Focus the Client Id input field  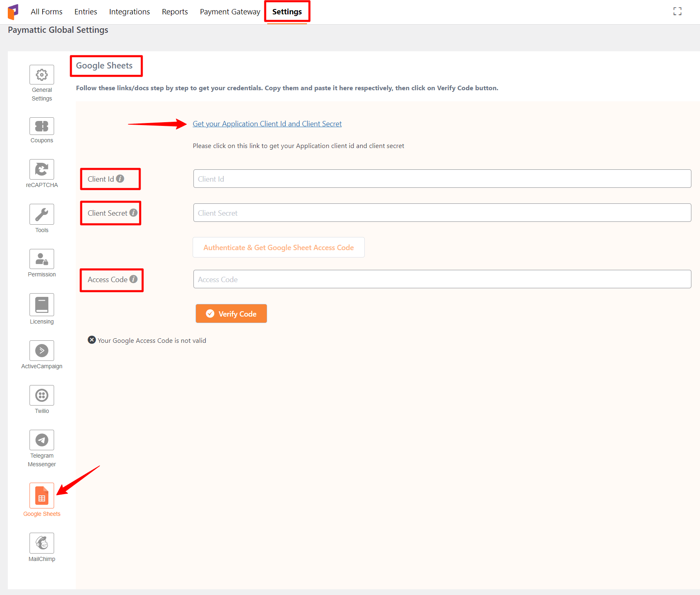click(x=442, y=179)
